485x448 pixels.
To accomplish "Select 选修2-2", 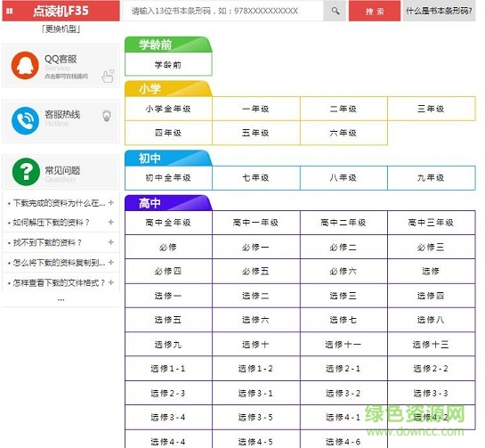I will point(432,369).
